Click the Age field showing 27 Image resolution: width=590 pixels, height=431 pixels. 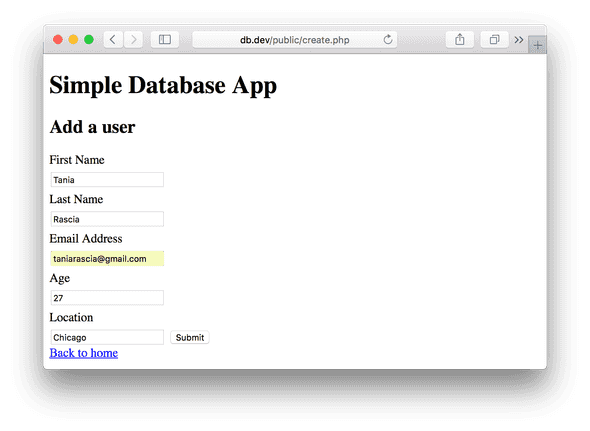coord(107,298)
